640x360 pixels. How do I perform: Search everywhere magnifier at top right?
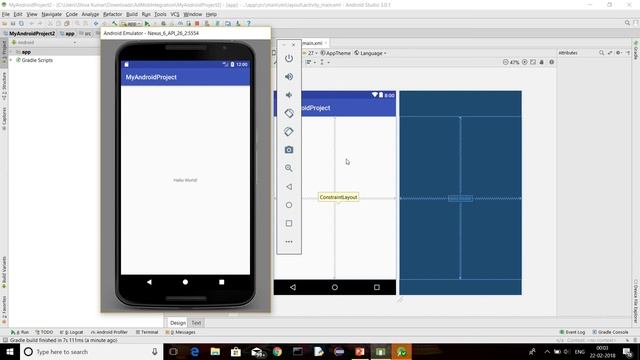627,23
